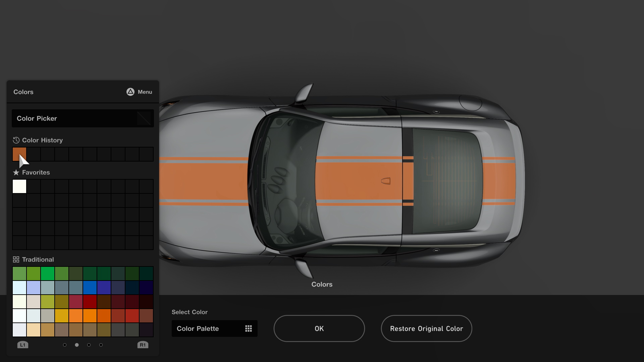
Task: Select the fourth page indicator dot
Action: 101,345
